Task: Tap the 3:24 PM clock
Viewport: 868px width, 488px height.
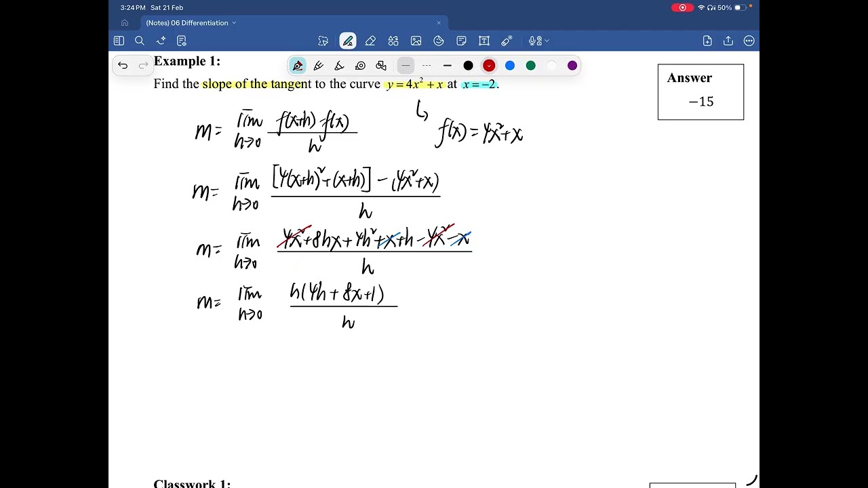Action: (x=133, y=7)
